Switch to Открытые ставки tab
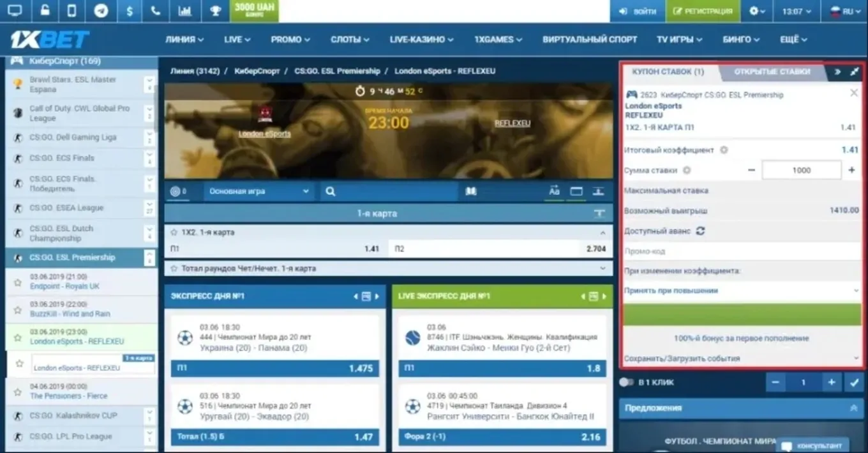 tap(772, 72)
